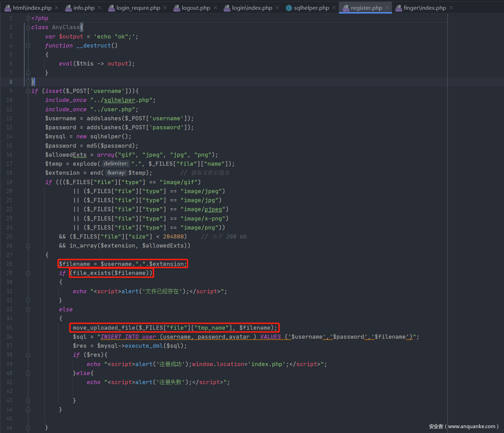Fold the if file_exists block on line 29
The height and width of the screenshot is (433, 504).
point(28,273)
